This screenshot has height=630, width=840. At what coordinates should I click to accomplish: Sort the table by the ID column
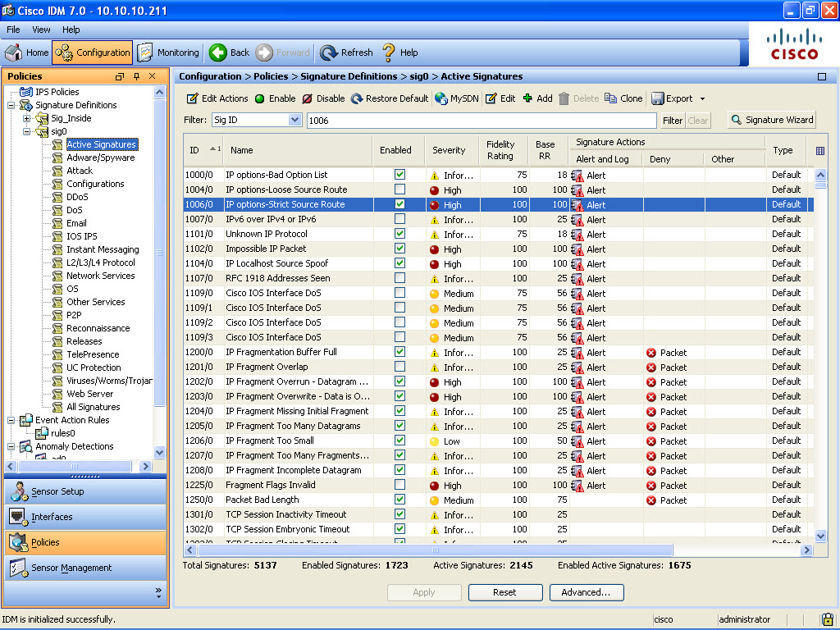204,151
